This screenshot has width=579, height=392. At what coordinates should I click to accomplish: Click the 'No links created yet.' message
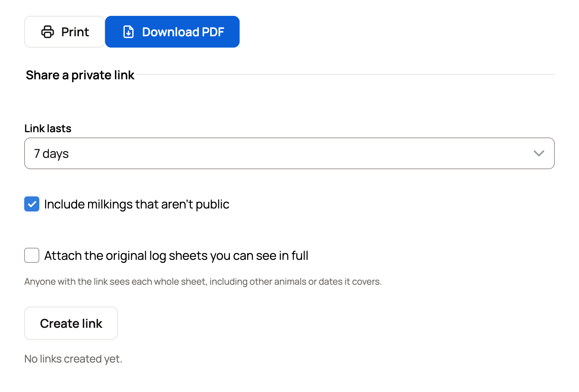[73, 359]
